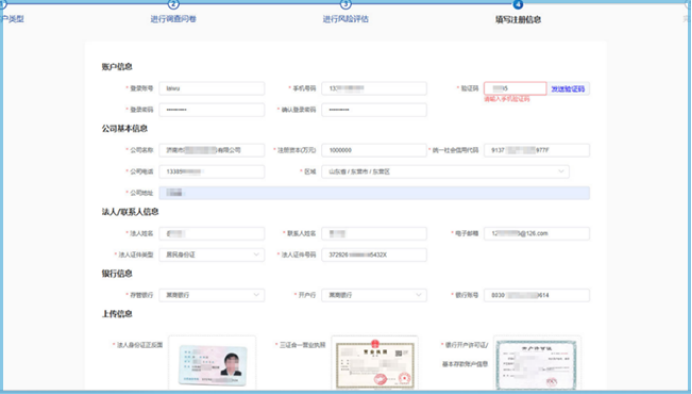Click the 公司名称 input field
This screenshot has width=692, height=394.
(x=212, y=150)
